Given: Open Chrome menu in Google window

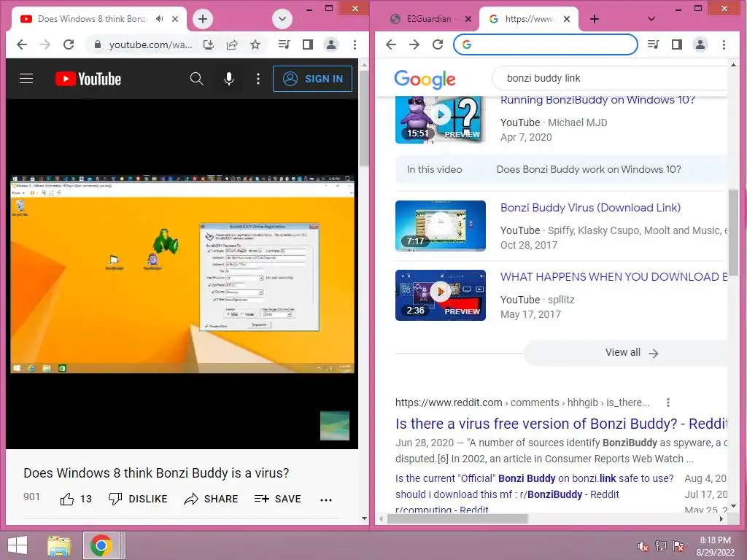Looking at the screenshot, I should point(724,44).
